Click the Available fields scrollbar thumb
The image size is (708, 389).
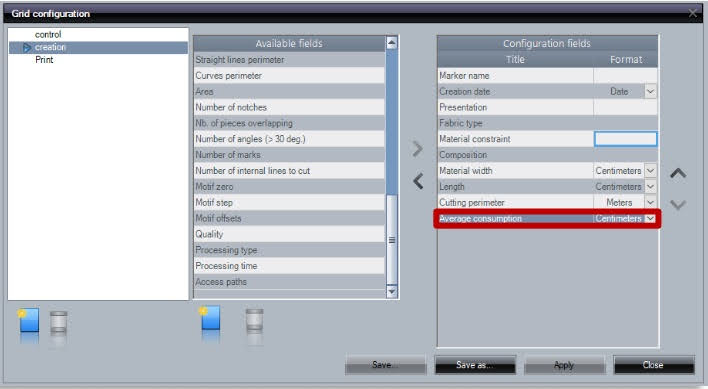tap(391, 240)
